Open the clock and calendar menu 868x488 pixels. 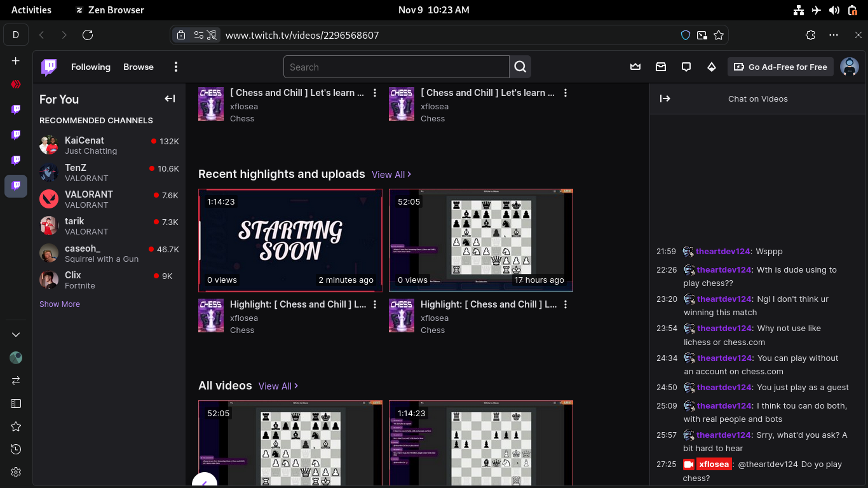434,10
